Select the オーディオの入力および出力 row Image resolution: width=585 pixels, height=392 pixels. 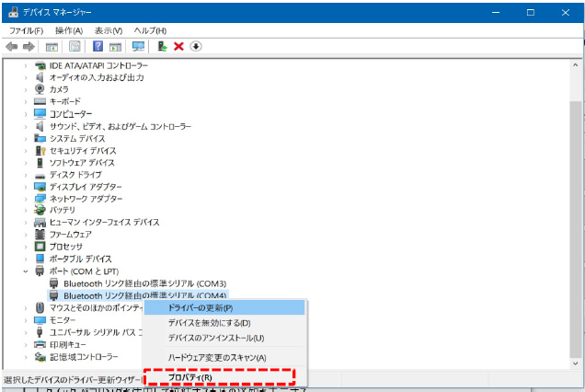[x=97, y=77]
